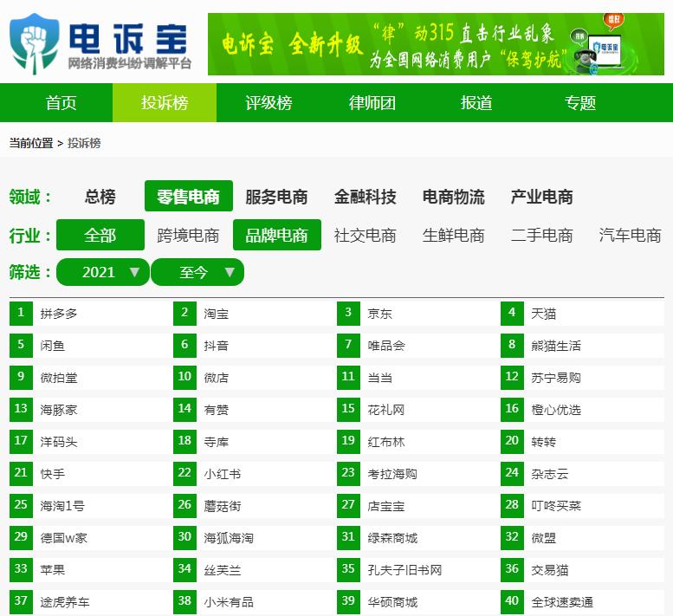
Task: Open rank 2 entry 淘宝
Action: pyautogui.click(x=216, y=314)
